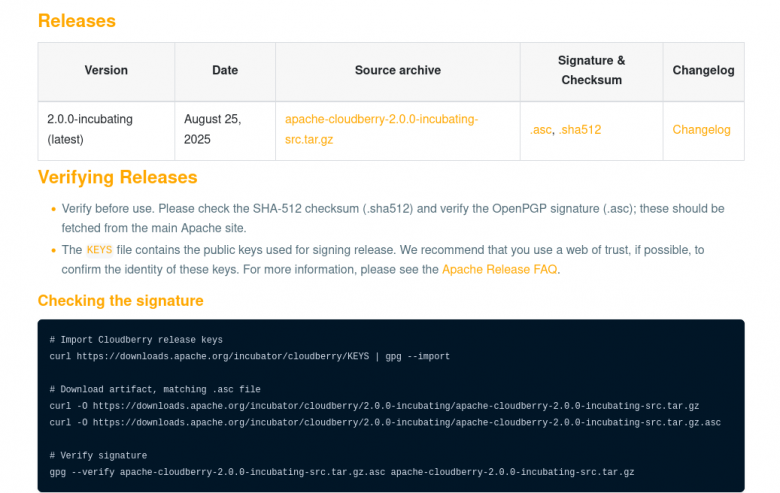Open the apache-cloudberry-2.0.0-incubating-src.tar.gz source archive link
This screenshot has width=780, height=493.
click(x=381, y=129)
